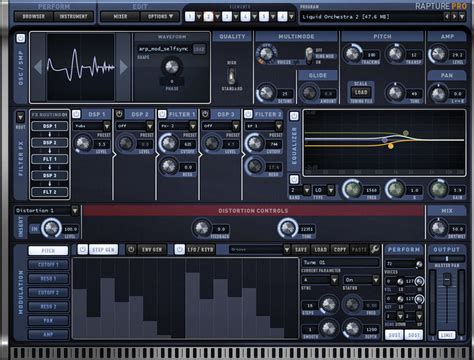Flip the Quality High/Standard switch
Viewport: 474px width, 360px height.
pos(231,76)
